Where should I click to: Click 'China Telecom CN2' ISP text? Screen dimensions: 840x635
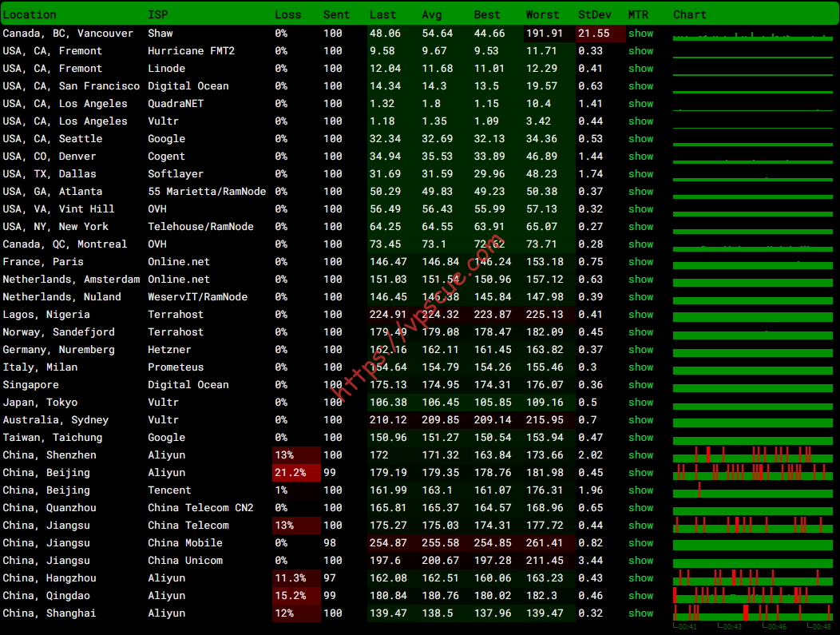coord(200,508)
